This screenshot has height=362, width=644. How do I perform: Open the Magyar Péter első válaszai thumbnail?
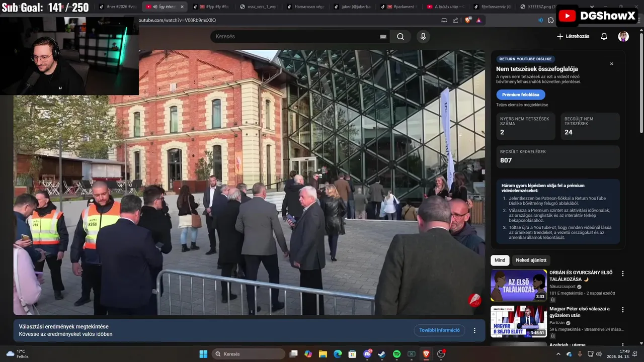(519, 321)
